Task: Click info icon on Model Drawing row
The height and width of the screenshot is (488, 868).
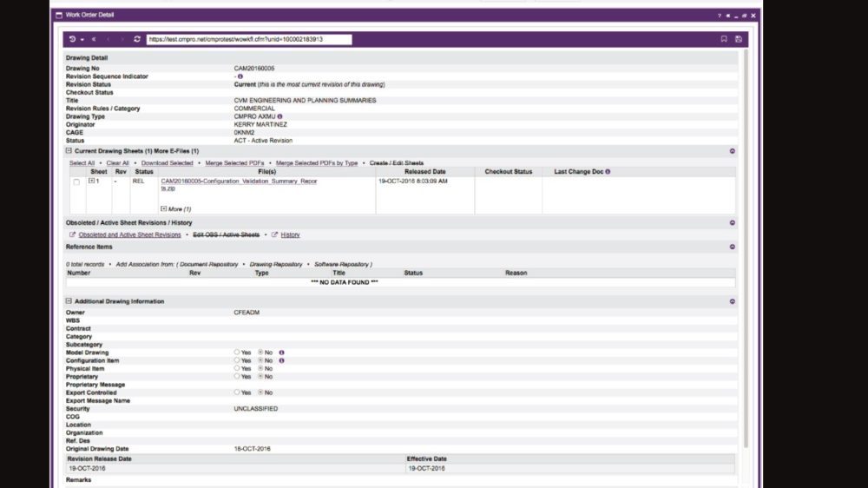Action: point(281,353)
